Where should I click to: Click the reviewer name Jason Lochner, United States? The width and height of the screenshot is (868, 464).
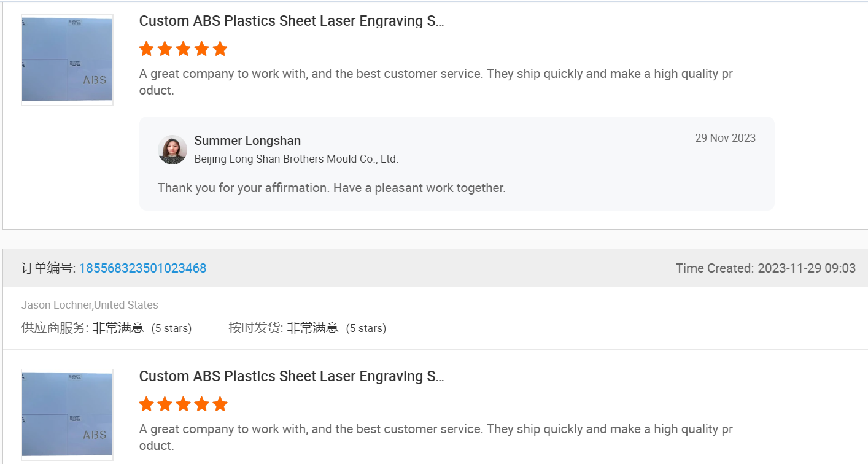90,305
